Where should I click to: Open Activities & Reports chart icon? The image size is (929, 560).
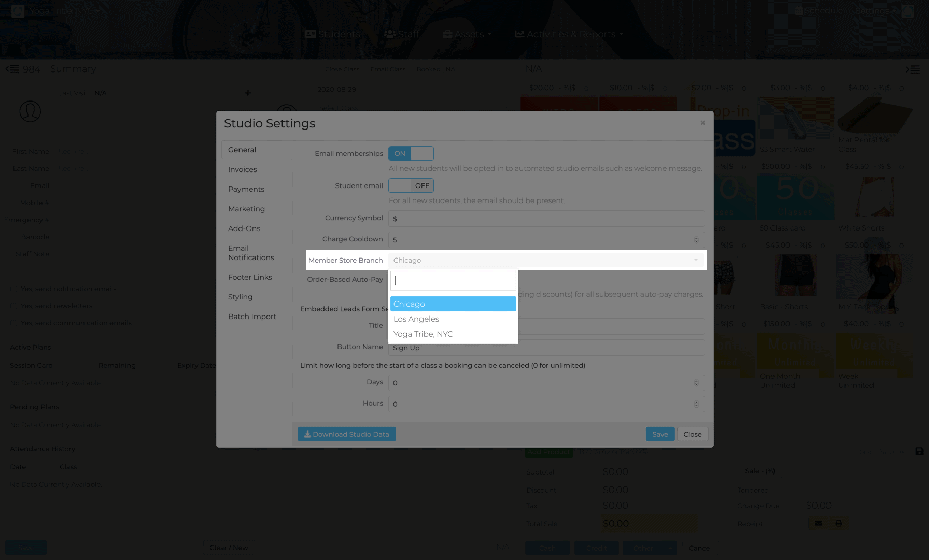(519, 34)
